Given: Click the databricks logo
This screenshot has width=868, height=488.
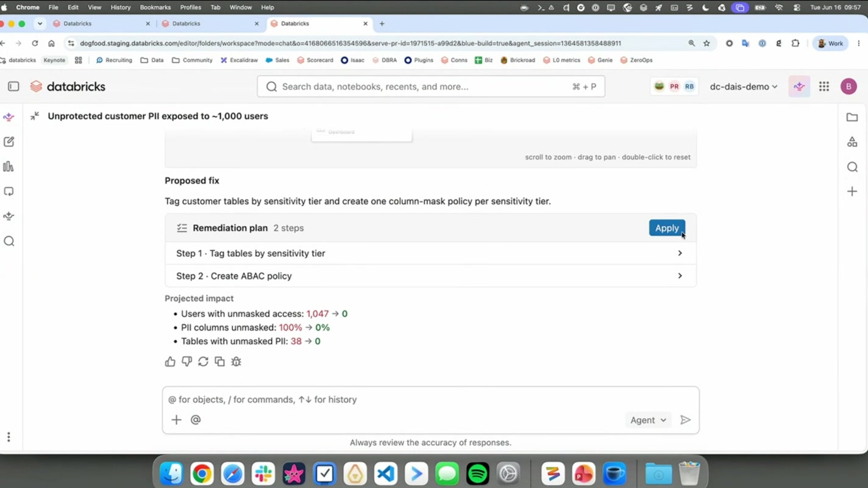Looking at the screenshot, I should click(x=68, y=87).
